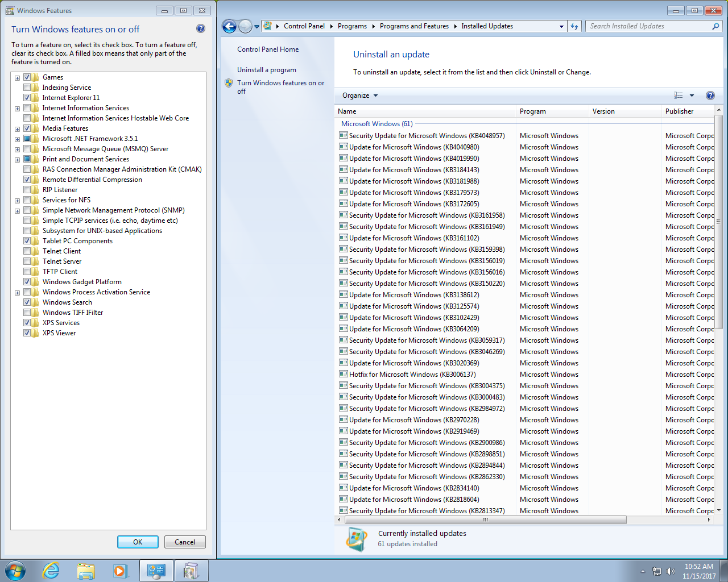The image size is (728, 582).
Task: Open Uninstall a program link
Action: point(267,70)
